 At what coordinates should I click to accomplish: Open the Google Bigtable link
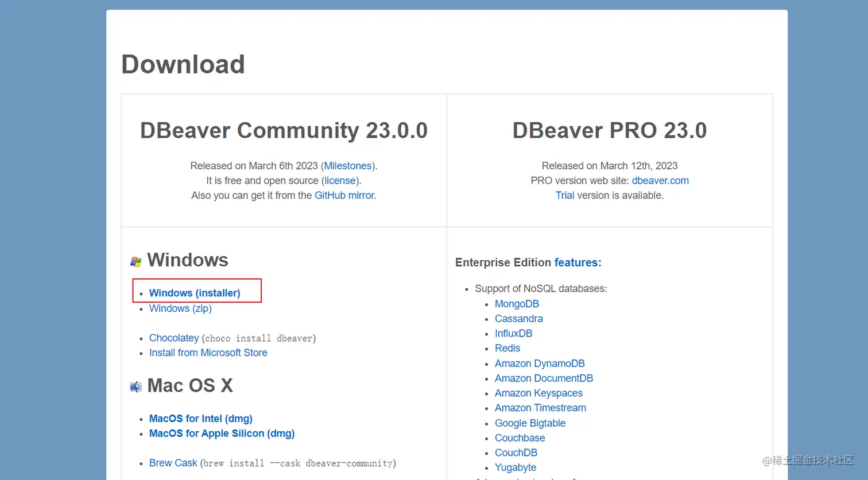[x=530, y=423]
